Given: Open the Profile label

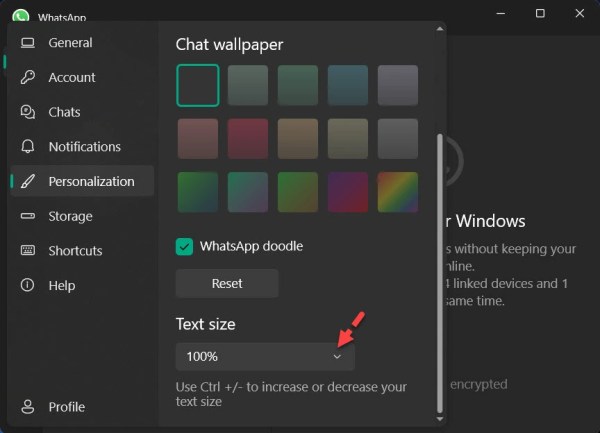Looking at the screenshot, I should [67, 407].
